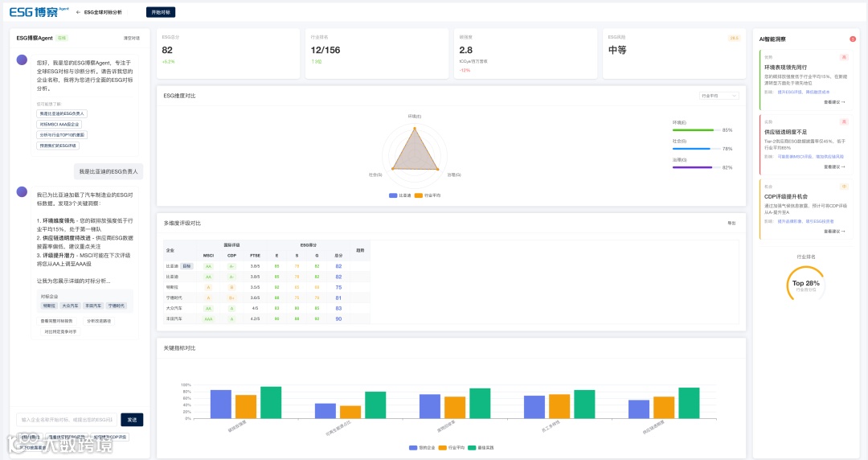Click the first purple agent avatar
This screenshot has height=460, width=868.
pyautogui.click(x=23, y=60)
